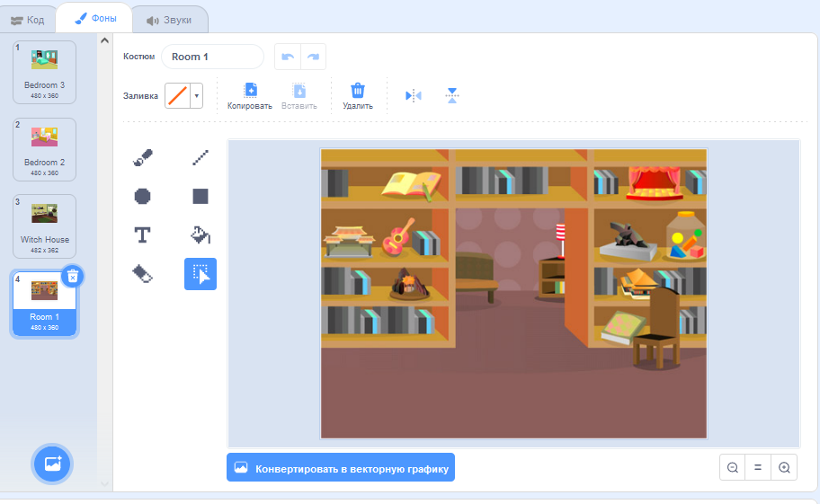
Task: Click the Undo arrow
Action: [x=288, y=57]
